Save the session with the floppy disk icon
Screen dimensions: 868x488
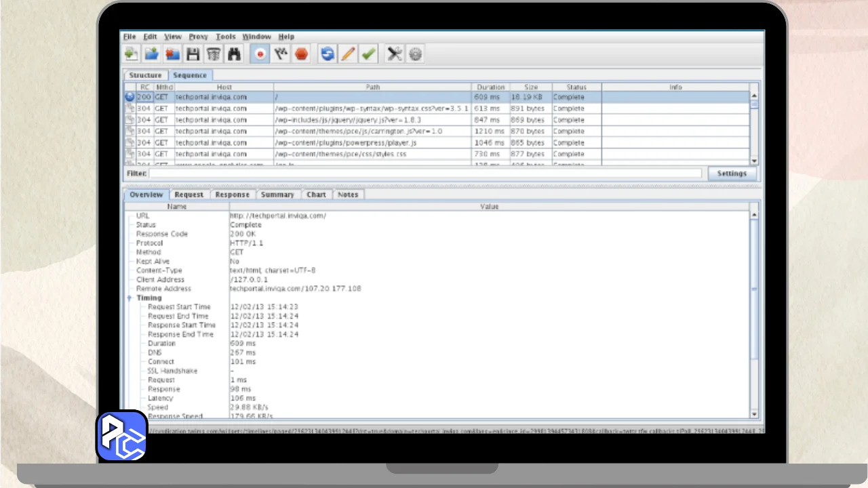[193, 54]
